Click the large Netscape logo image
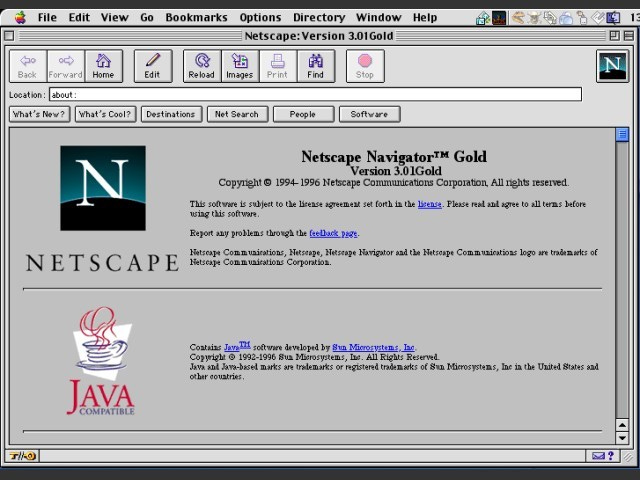This screenshot has height=480, width=640. click(x=103, y=188)
